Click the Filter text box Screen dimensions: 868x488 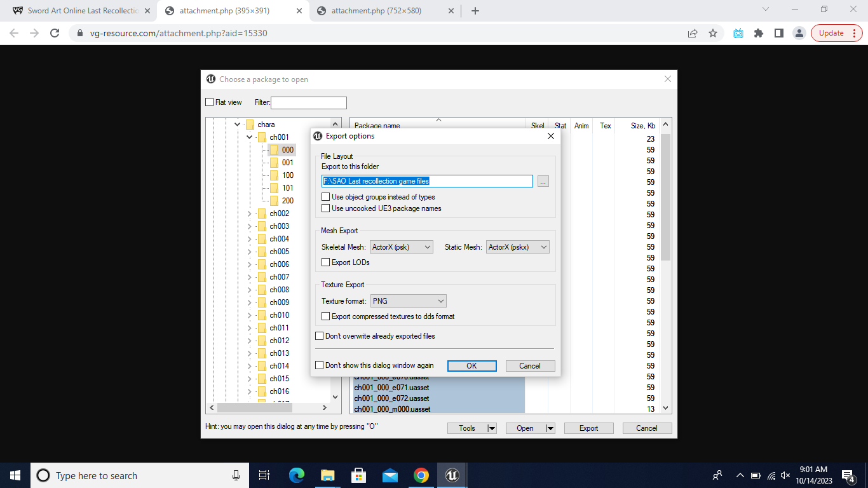point(309,102)
